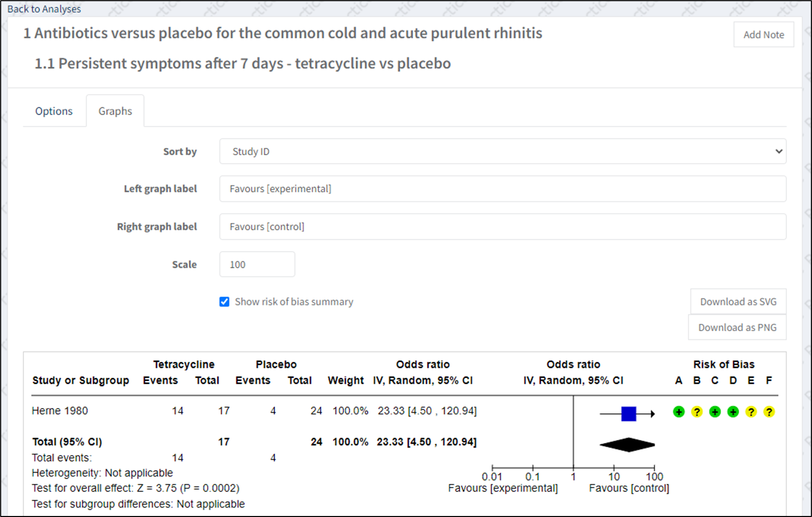Click the blue square effect estimate marker
The image size is (812, 517).
[628, 414]
